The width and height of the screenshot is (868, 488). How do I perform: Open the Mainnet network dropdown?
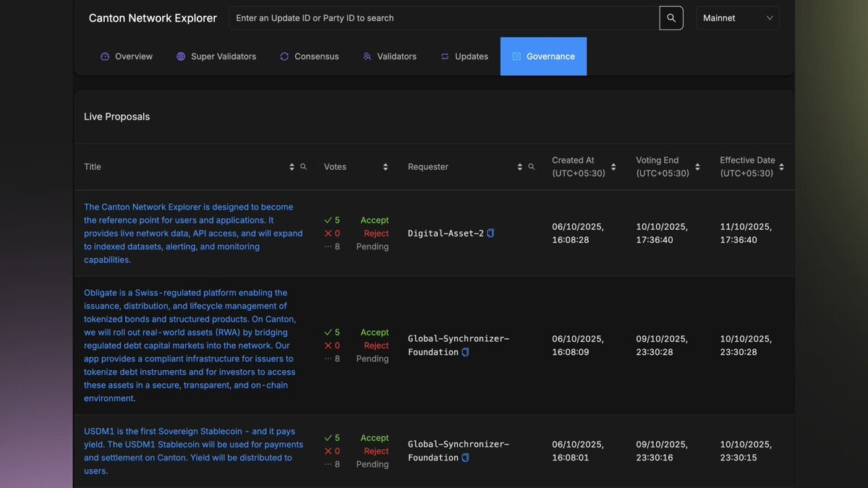737,18
